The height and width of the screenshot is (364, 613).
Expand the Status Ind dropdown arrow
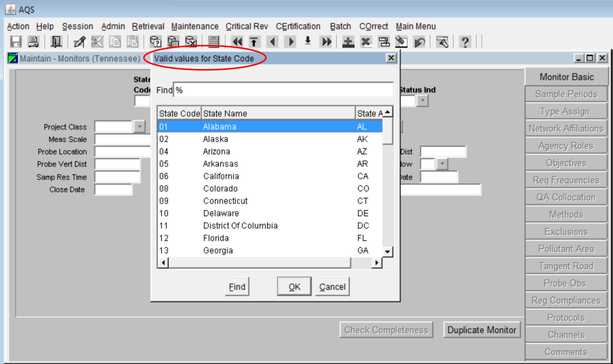422,101
